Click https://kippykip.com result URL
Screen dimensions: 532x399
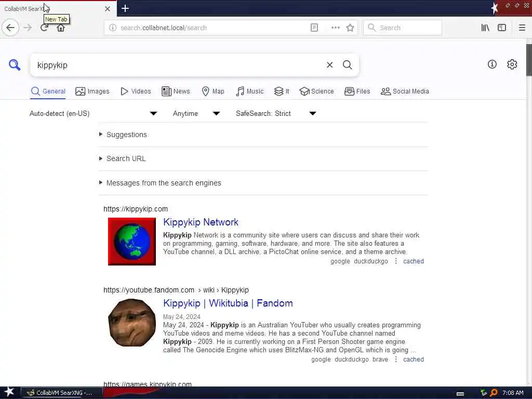point(136,209)
